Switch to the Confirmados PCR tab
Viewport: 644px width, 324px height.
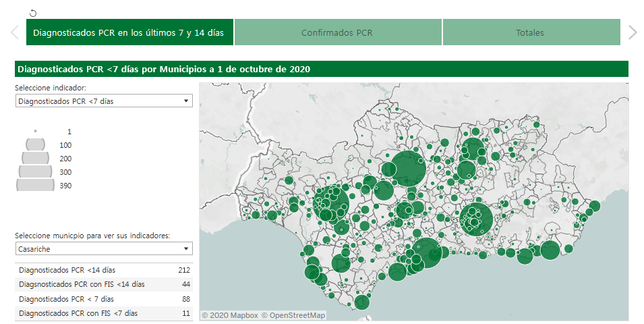tap(337, 32)
